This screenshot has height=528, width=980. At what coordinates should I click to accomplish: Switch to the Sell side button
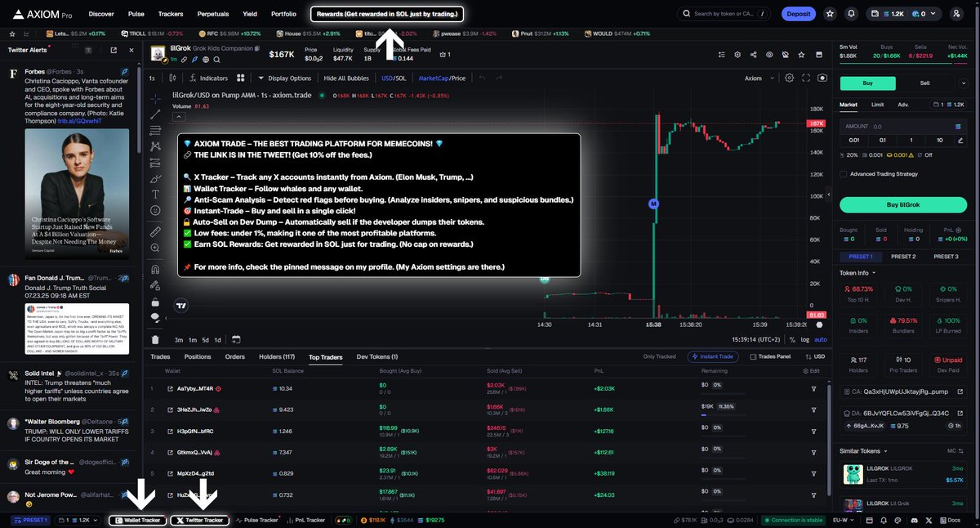[x=924, y=83]
